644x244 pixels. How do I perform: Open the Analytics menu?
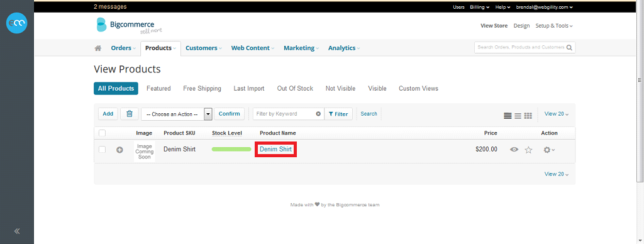pyautogui.click(x=344, y=48)
